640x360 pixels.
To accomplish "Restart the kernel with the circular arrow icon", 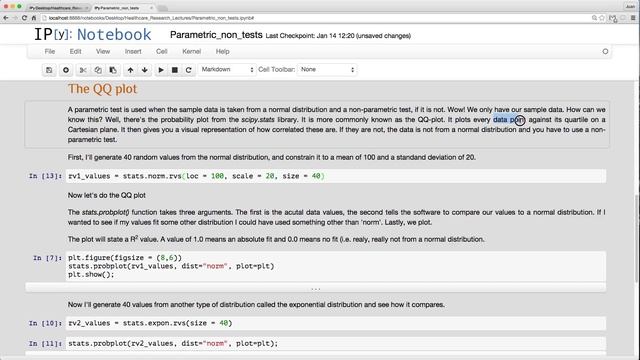I will [x=189, y=70].
